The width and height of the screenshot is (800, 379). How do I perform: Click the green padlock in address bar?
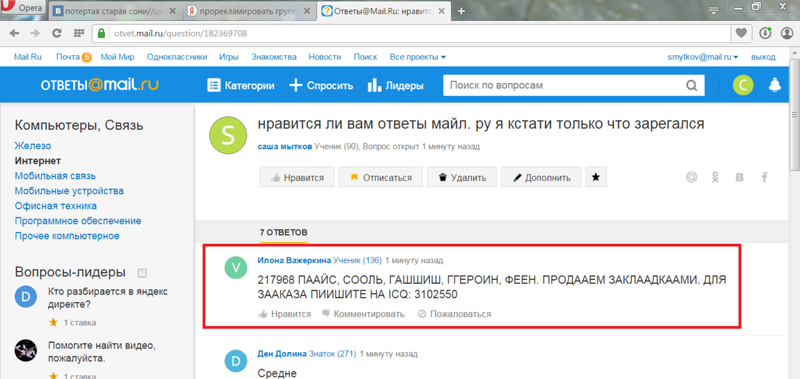102,33
